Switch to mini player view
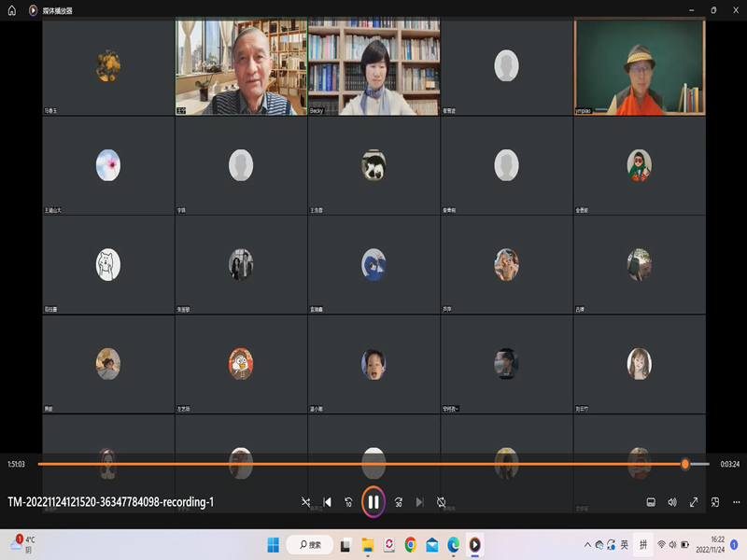This screenshot has width=747, height=560. (715, 502)
